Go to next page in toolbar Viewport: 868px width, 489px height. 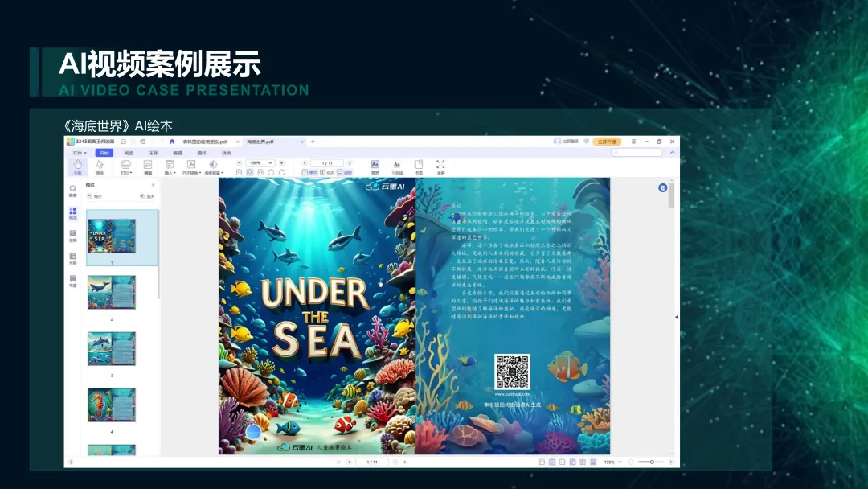click(350, 162)
